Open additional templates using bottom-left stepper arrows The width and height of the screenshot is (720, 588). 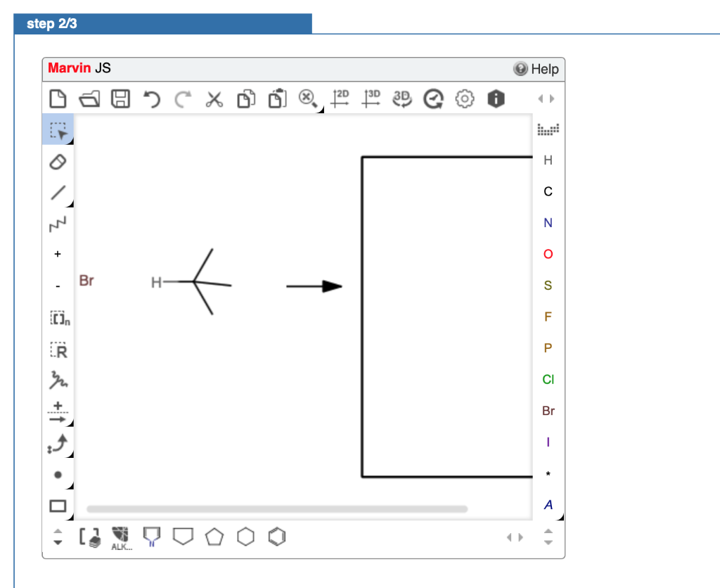pyautogui.click(x=57, y=537)
